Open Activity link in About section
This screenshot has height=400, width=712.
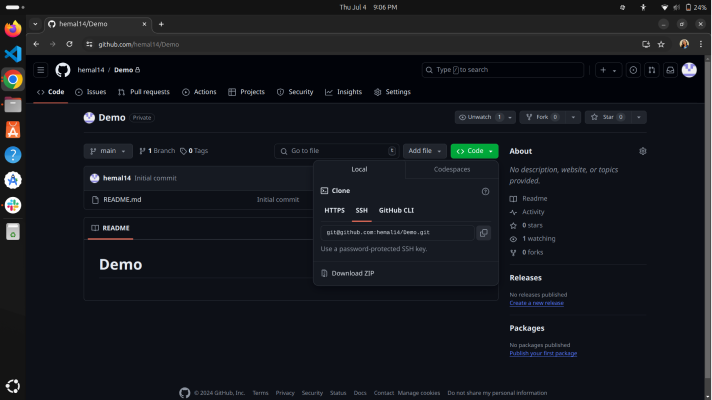[533, 212]
